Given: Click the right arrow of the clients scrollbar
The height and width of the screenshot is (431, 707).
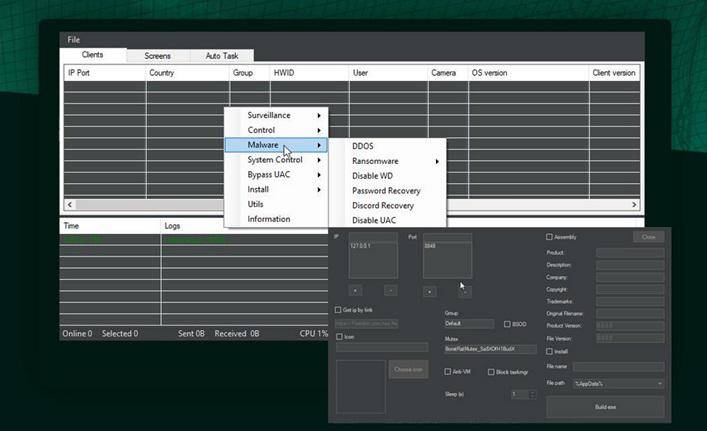Looking at the screenshot, I should point(634,205).
